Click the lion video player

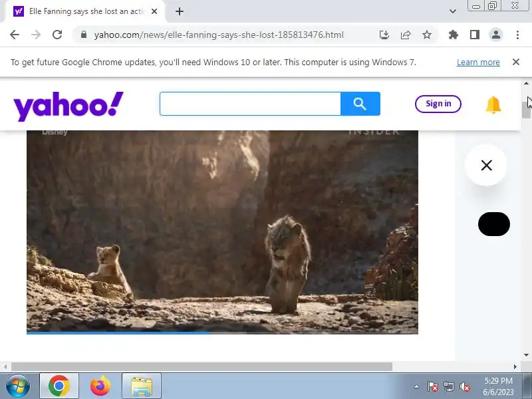pyautogui.click(x=222, y=231)
